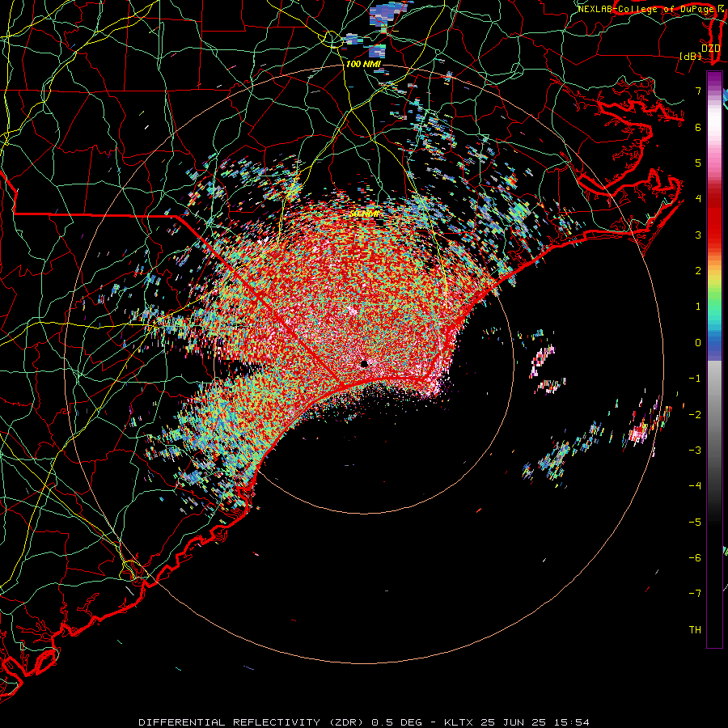Click the -4 dB tick label on color scale
The width and height of the screenshot is (728, 728).
[x=695, y=486]
